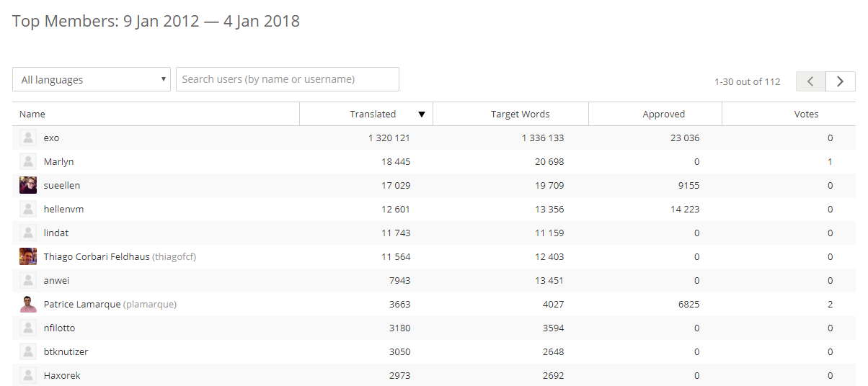Open anwei's member profile
The height and width of the screenshot is (386, 868).
click(x=56, y=280)
